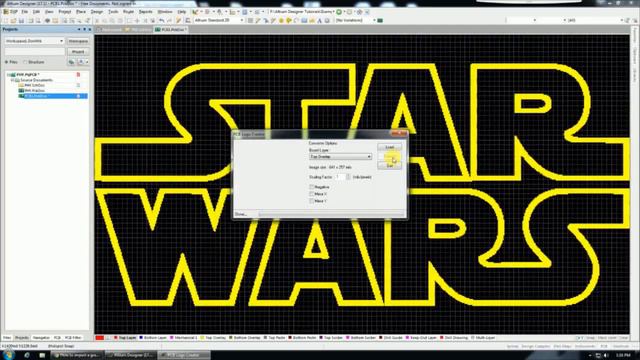Open the File menu
640x360 pixels.
(x=24, y=12)
